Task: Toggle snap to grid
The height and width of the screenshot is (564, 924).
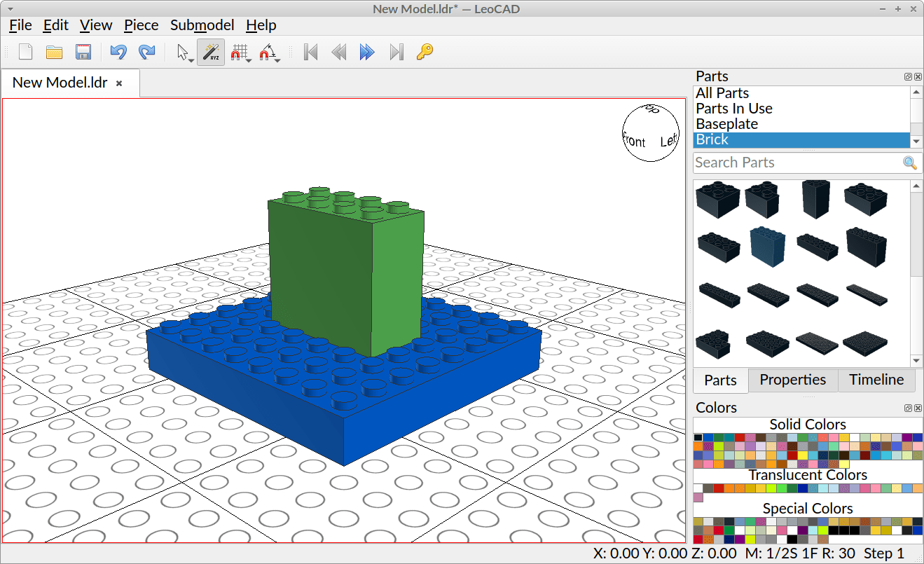Action: point(238,51)
